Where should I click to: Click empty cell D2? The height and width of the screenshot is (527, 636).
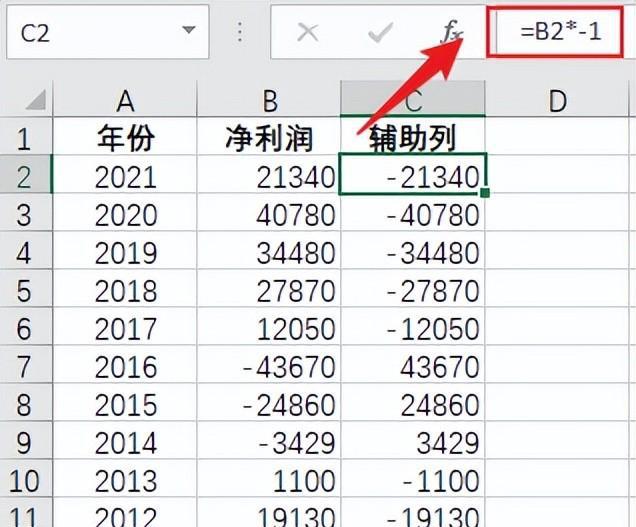coord(557,174)
